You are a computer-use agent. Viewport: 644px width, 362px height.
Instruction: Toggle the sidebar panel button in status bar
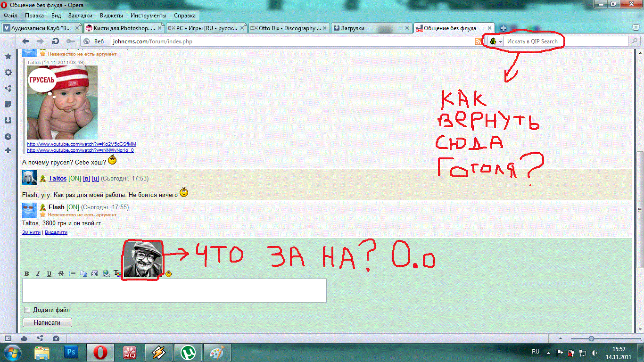coord(8,338)
